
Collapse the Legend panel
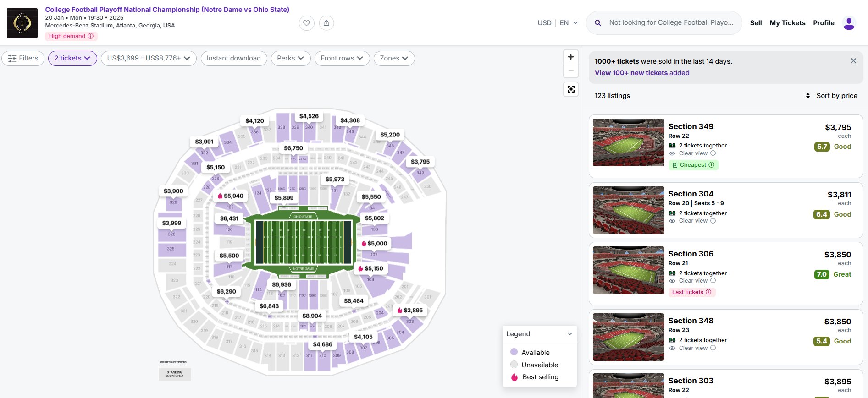570,334
